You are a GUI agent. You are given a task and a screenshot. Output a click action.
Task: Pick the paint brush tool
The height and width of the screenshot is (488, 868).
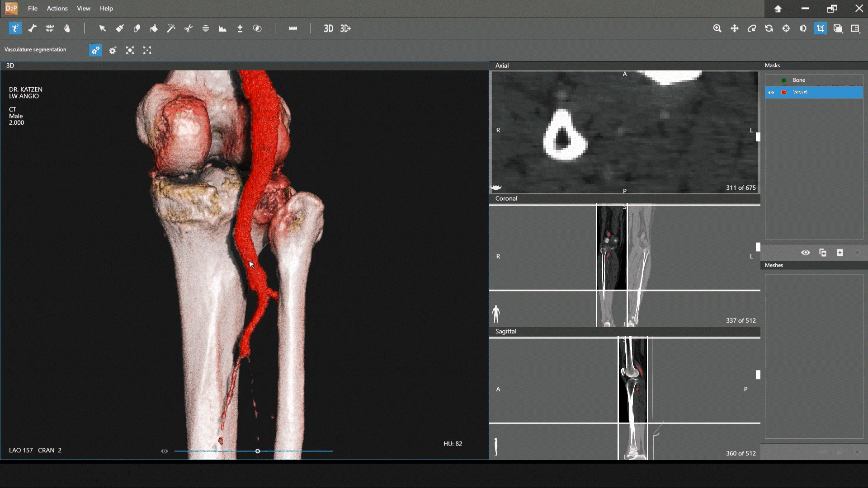120,28
